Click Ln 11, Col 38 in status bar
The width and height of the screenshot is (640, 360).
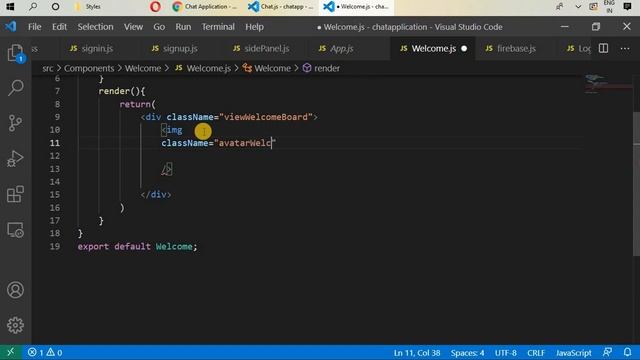tap(417, 352)
